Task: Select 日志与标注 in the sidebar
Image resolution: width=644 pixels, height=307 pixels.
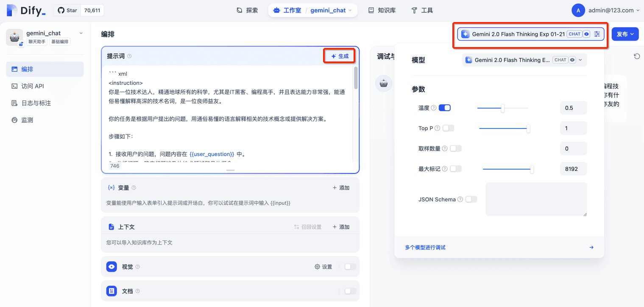Action: (x=45, y=103)
